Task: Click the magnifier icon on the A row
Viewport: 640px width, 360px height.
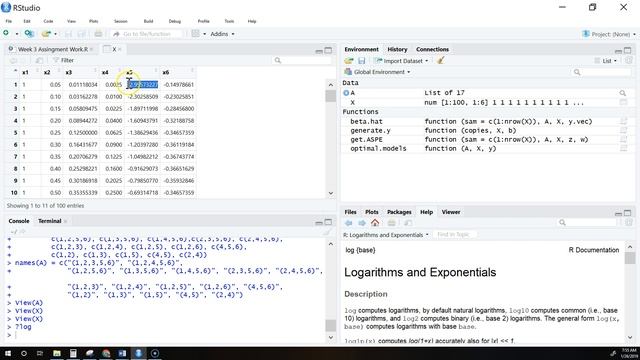Action: point(622,93)
